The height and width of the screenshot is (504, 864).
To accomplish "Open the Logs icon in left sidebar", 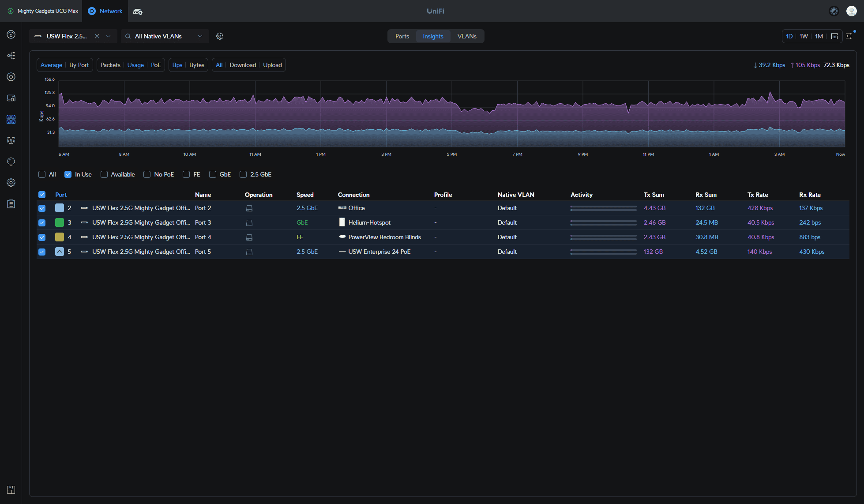I will tap(11, 204).
